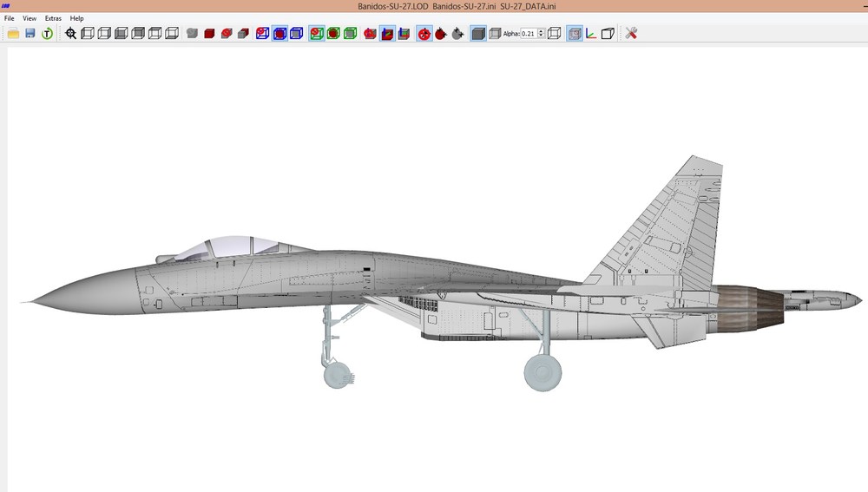Image resolution: width=868 pixels, height=492 pixels.
Task: Click the grey-green cube with blue axis
Action: point(404,33)
